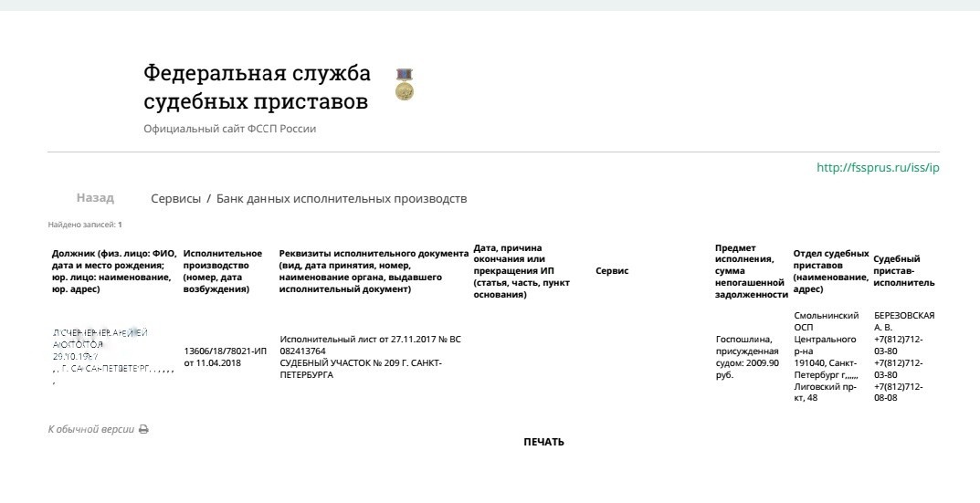Open 'Банк данных исполнительных производств' breadcrumb
980x503 pixels.
click(341, 198)
